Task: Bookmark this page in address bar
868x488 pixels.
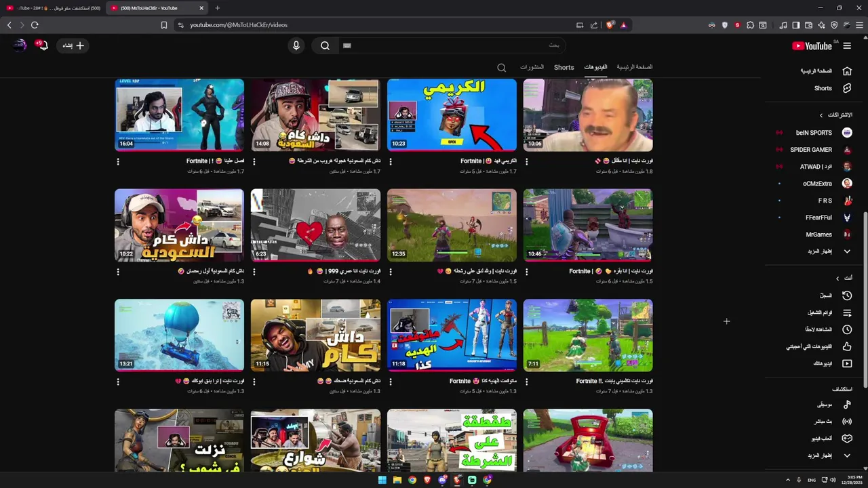Action: click(164, 25)
